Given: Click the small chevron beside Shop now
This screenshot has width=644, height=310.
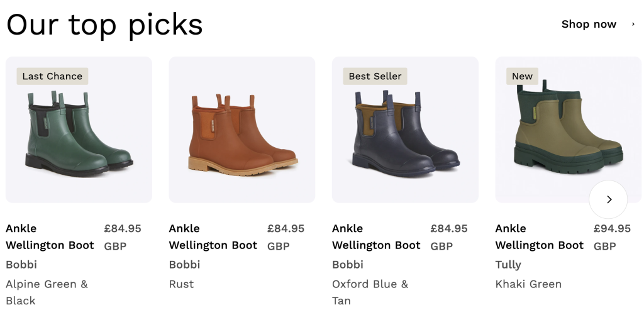Looking at the screenshot, I should click(633, 25).
